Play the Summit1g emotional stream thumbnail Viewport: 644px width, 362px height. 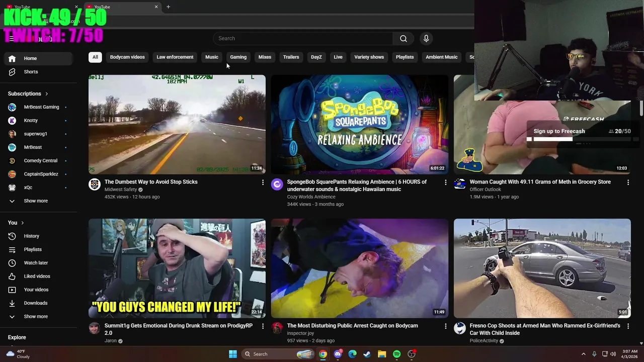click(177, 268)
